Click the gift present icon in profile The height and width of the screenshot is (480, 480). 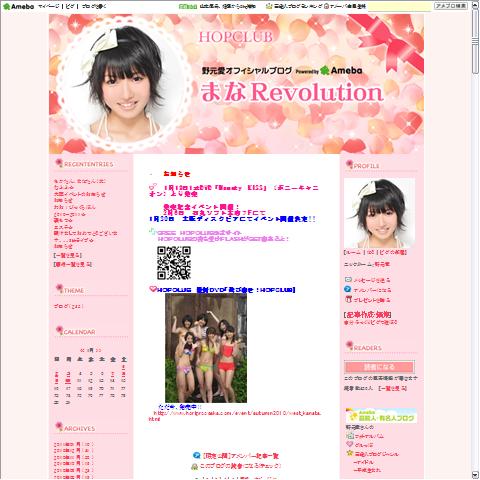pos(348,299)
